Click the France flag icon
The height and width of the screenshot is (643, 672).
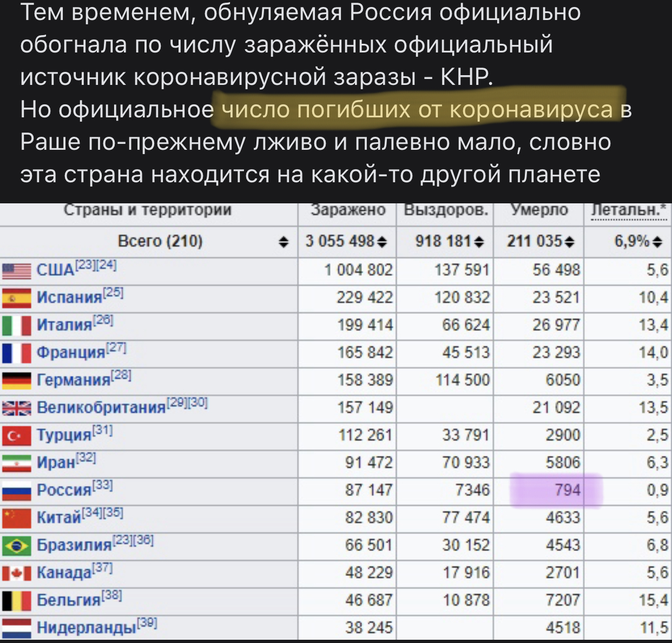(16, 353)
